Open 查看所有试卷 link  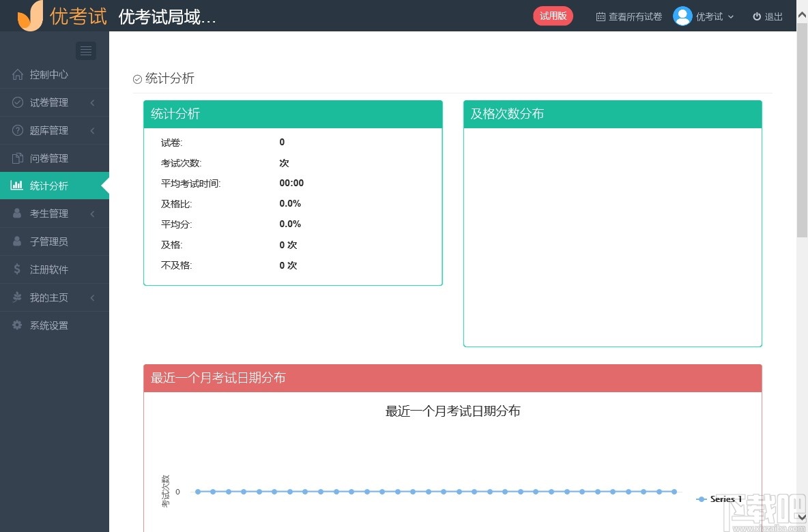point(629,16)
